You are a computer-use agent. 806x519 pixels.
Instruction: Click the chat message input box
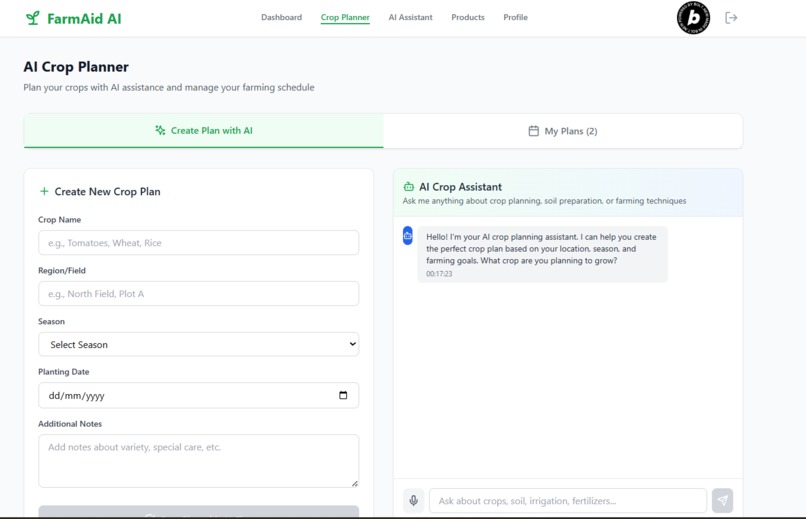coord(568,501)
